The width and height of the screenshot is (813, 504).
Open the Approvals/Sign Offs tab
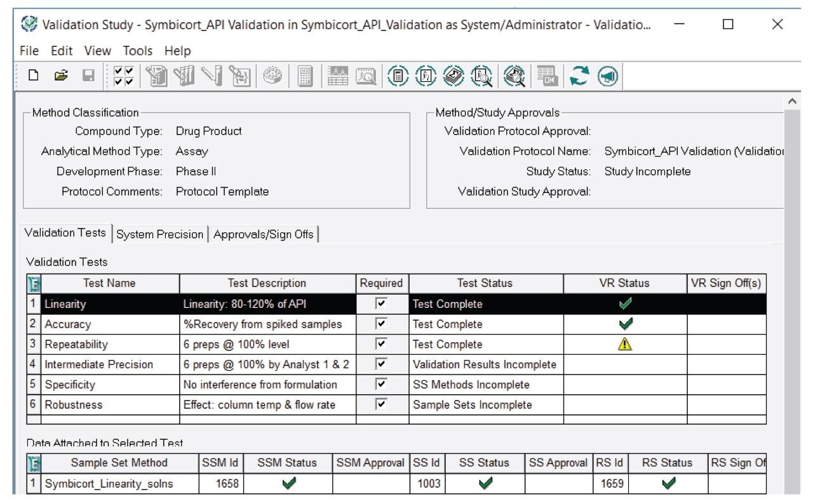coord(264,234)
